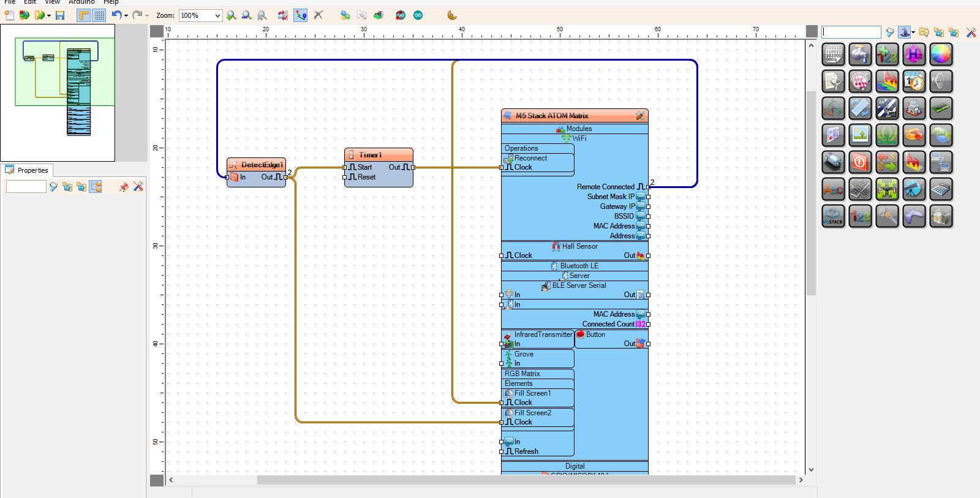Open the alarm clock calendar component category
The height and width of the screenshot is (498, 980).
(914, 81)
